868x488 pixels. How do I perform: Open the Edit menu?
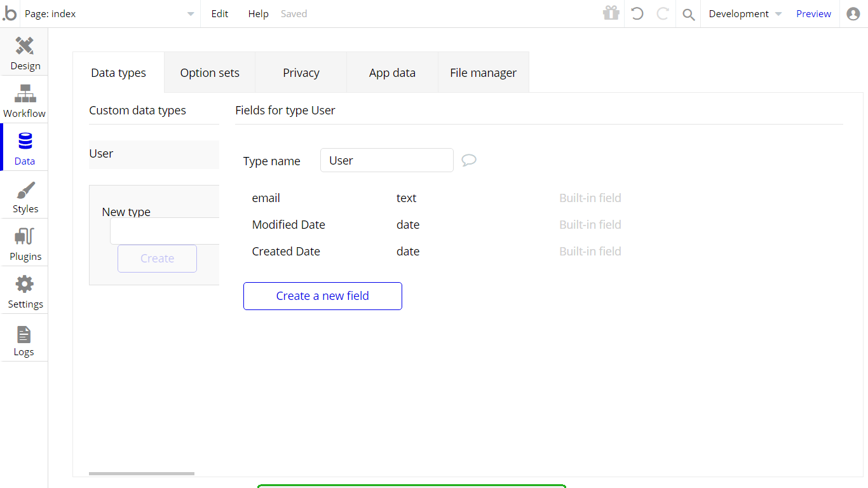click(220, 14)
